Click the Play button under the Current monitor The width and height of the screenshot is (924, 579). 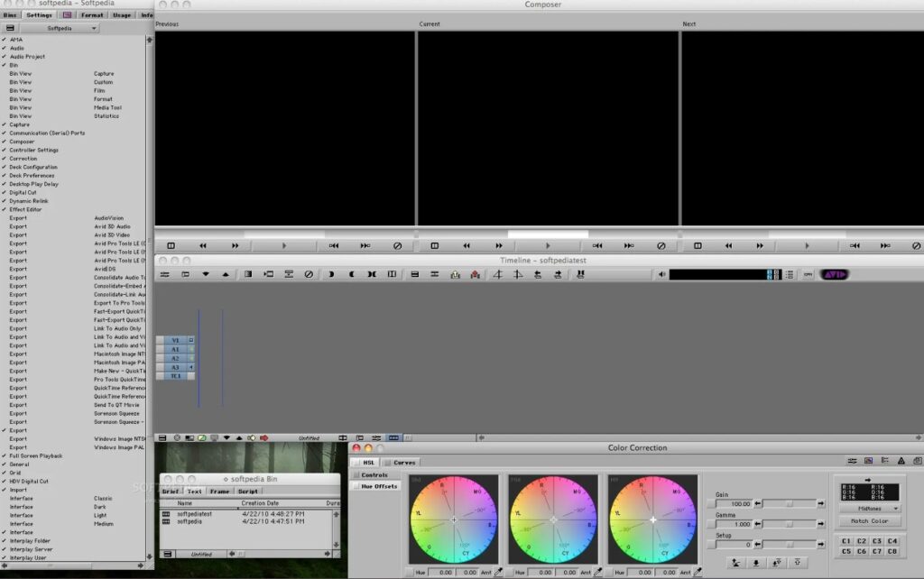point(547,245)
